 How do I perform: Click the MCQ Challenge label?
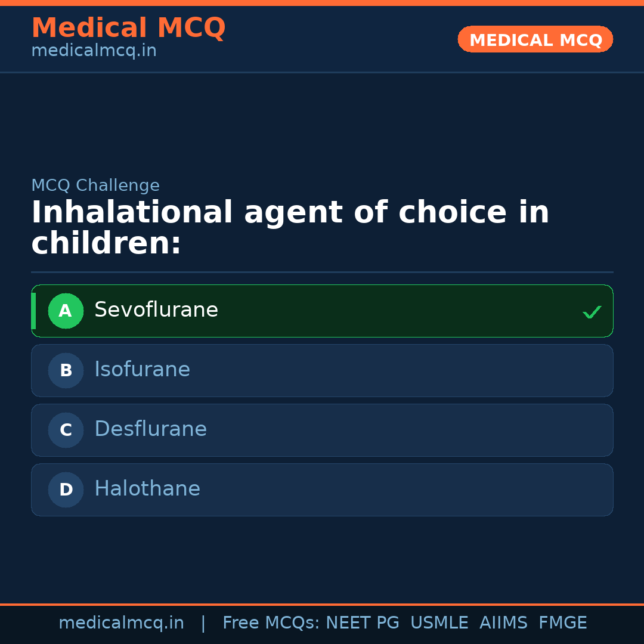click(95, 185)
